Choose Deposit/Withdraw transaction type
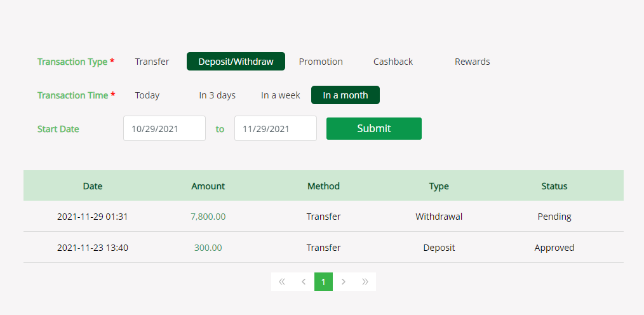Image resolution: width=644 pixels, height=315 pixels. point(236,62)
